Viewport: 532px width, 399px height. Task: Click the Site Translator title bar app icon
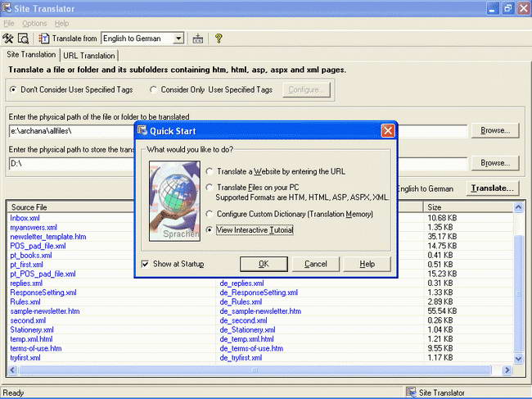click(x=6, y=8)
